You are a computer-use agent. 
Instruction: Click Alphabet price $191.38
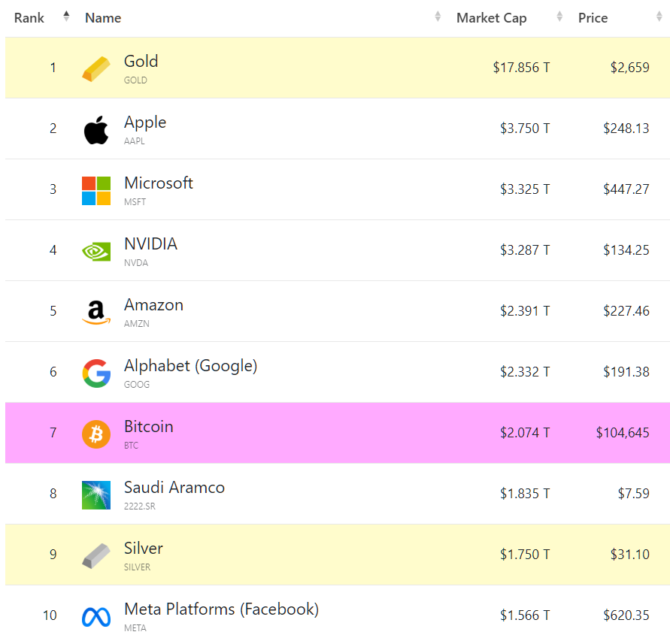click(x=626, y=372)
